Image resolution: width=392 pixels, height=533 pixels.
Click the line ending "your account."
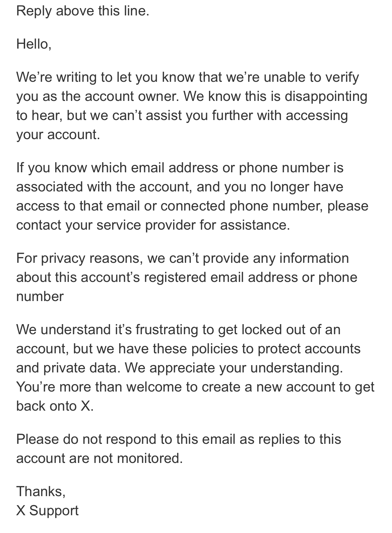coord(58,135)
